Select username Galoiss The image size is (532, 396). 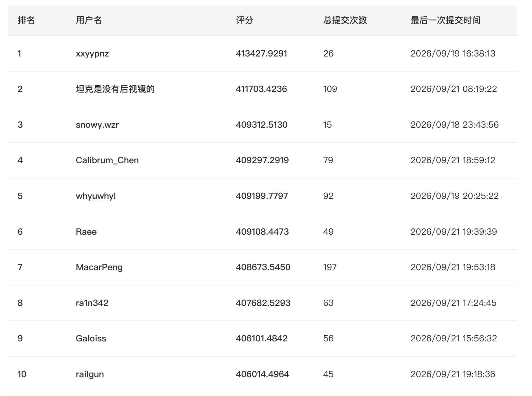pos(91,339)
